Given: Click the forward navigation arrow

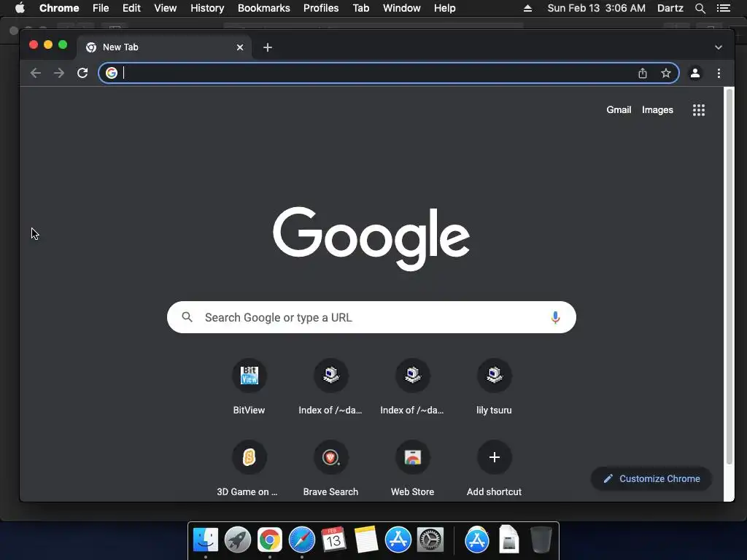Looking at the screenshot, I should point(58,73).
